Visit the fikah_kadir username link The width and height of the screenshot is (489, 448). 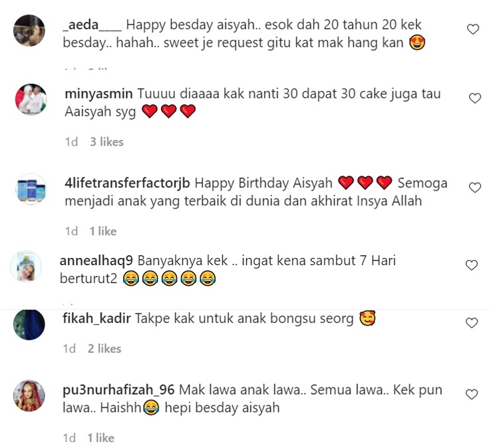pos(96,318)
